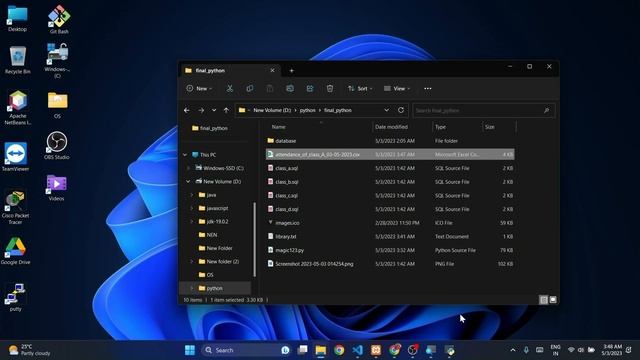This screenshot has width=640, height=360.
Task: Open Visual Studio Code from taskbar
Action: [x=358, y=350]
